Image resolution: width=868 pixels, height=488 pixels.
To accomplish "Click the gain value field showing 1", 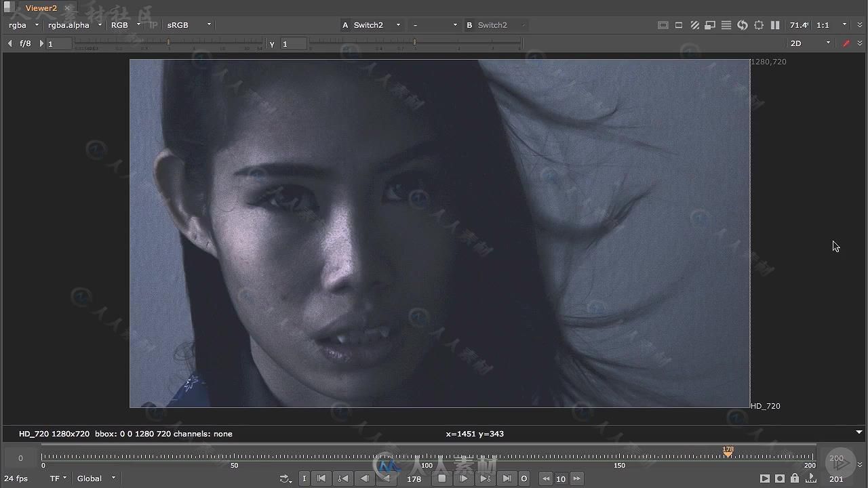I will coord(59,43).
